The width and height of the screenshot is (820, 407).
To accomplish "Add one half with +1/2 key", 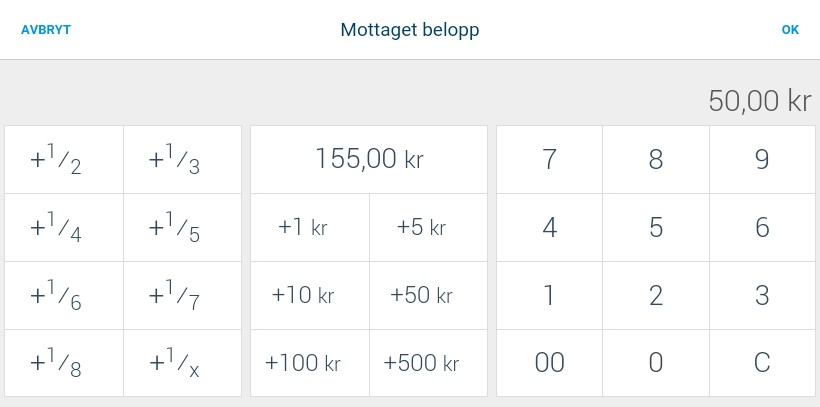I will (x=64, y=160).
